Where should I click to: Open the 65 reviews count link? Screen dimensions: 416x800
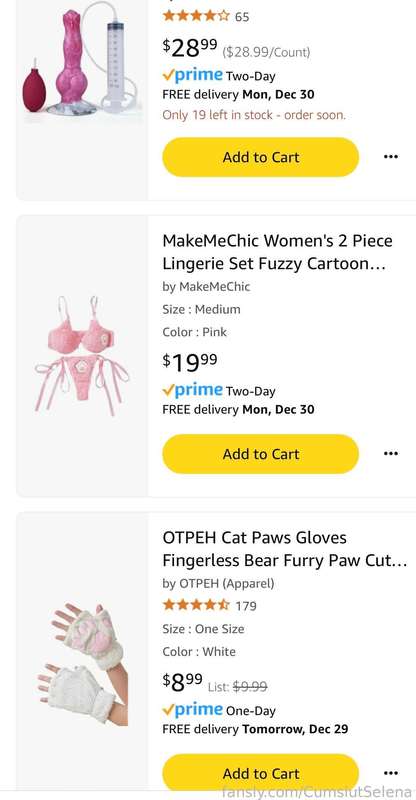click(242, 17)
